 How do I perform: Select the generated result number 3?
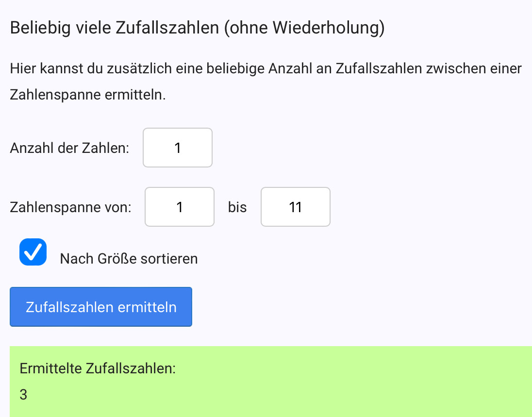tap(23, 395)
